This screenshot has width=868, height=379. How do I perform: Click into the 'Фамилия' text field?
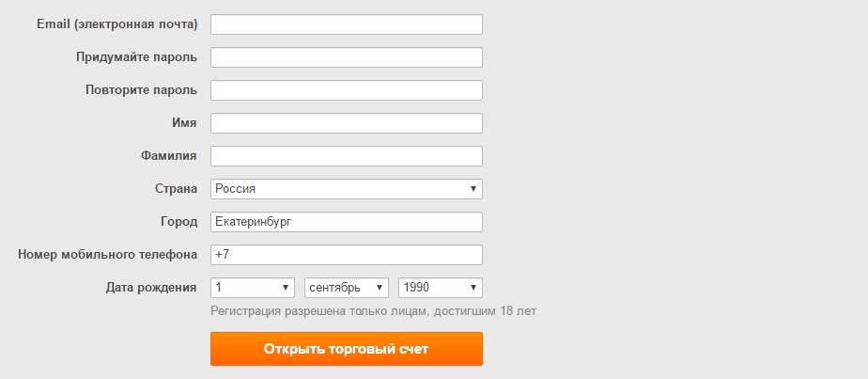(346, 156)
